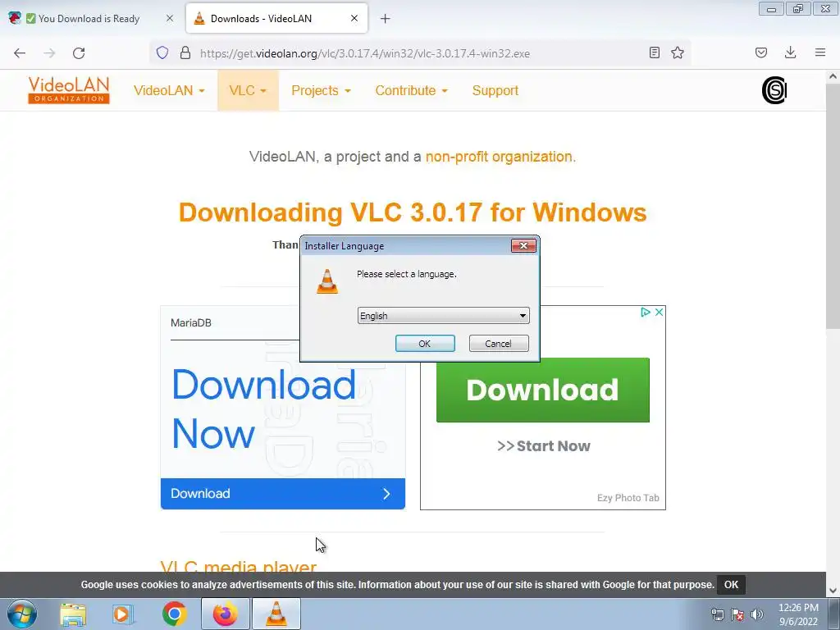840x630 pixels.
Task: Click the blue MariaDB Download bar
Action: (283, 493)
